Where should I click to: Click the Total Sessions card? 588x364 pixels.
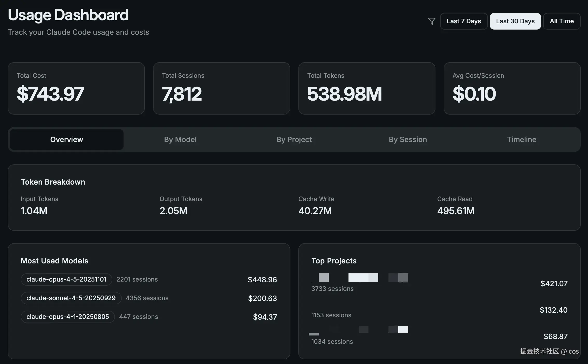click(221, 88)
